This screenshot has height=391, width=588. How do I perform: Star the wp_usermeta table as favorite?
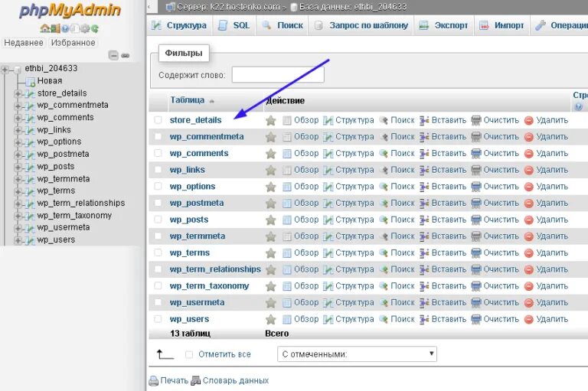(x=271, y=302)
